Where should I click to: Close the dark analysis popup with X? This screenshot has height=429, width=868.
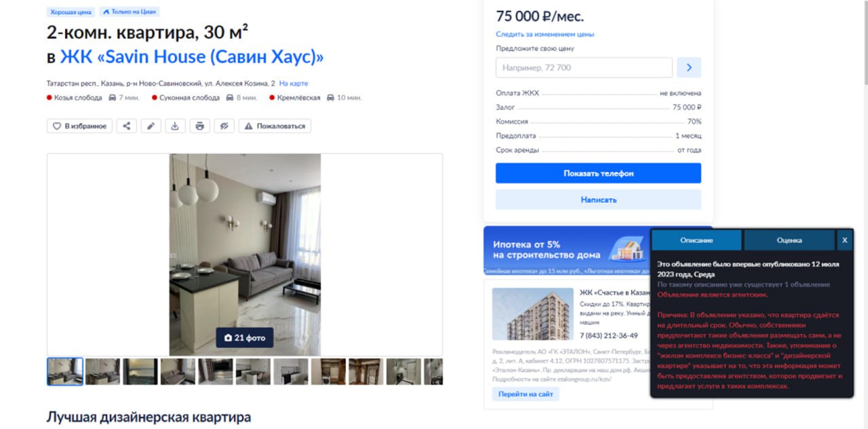[x=844, y=240]
